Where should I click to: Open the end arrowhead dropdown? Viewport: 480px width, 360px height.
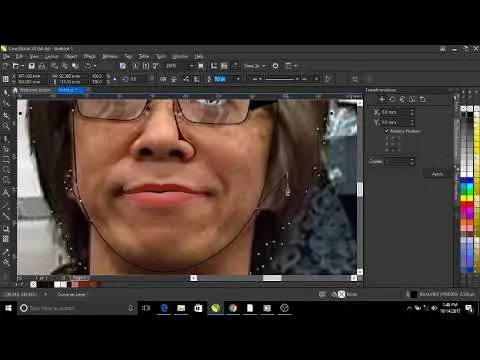click(309, 79)
